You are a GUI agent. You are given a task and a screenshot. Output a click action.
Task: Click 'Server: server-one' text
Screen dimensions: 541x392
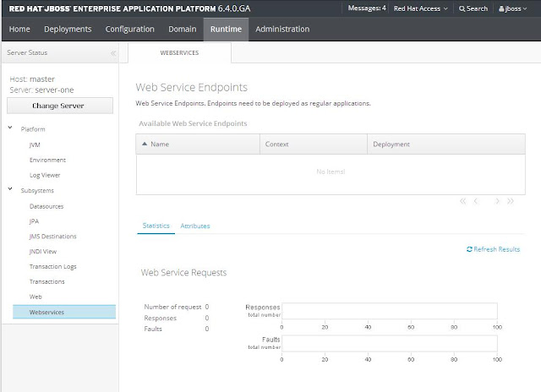tap(41, 90)
